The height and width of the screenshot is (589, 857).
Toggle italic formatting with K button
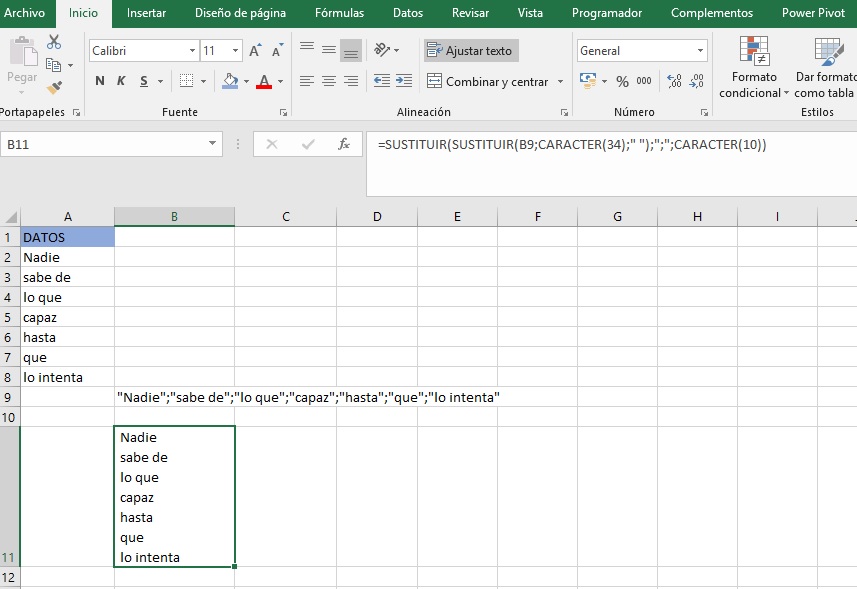coord(120,80)
